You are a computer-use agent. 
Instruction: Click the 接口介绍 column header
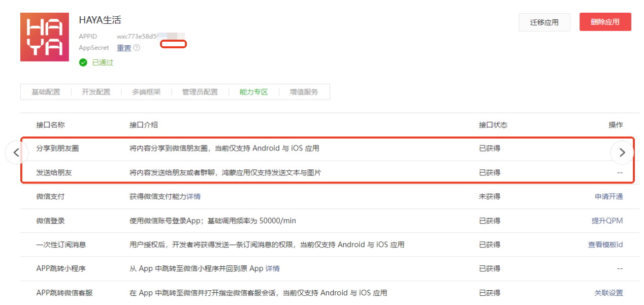point(144,125)
